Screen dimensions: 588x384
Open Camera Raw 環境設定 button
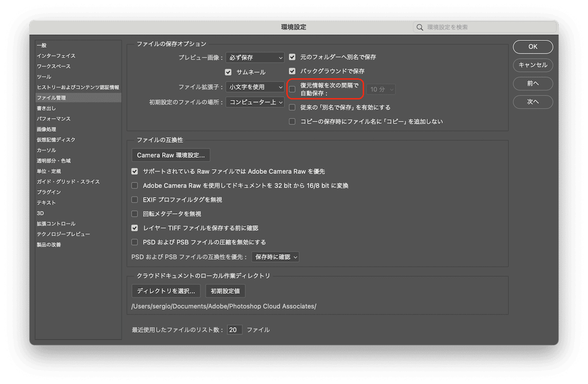(171, 155)
